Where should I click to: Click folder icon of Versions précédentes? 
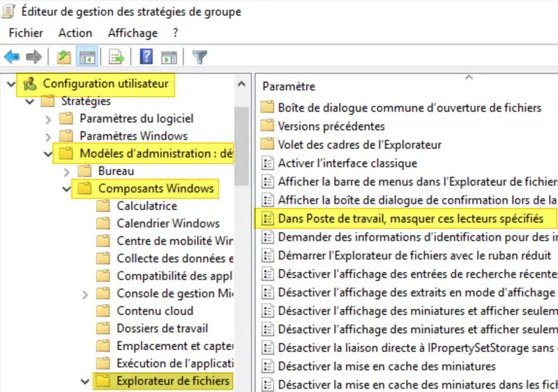267,126
